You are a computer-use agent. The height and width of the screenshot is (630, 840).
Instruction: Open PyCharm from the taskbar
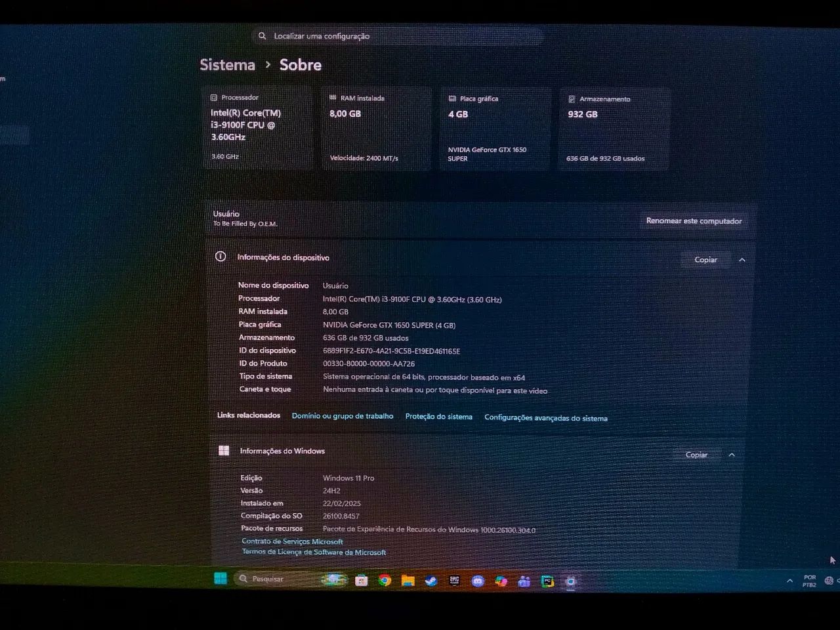[x=547, y=581]
